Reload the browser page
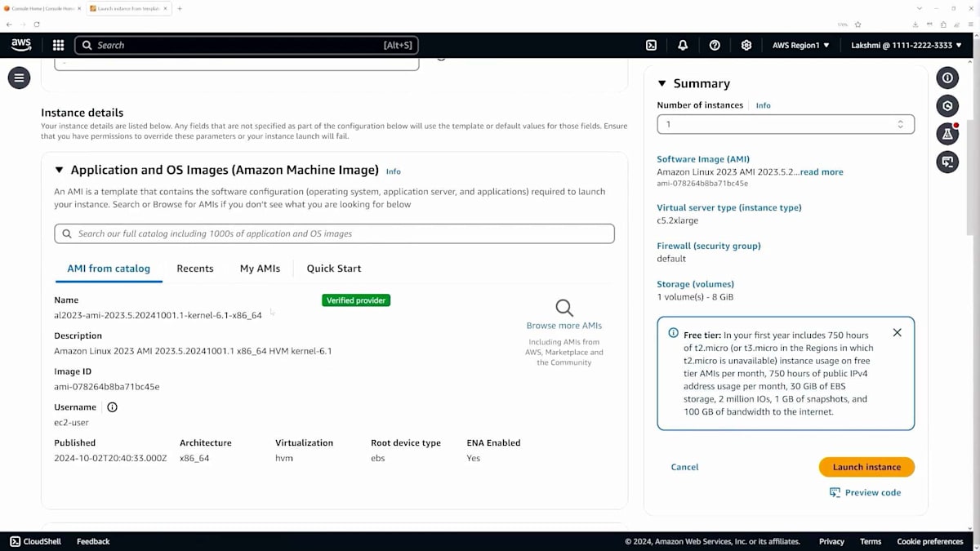This screenshot has height=551, width=980. click(37, 24)
